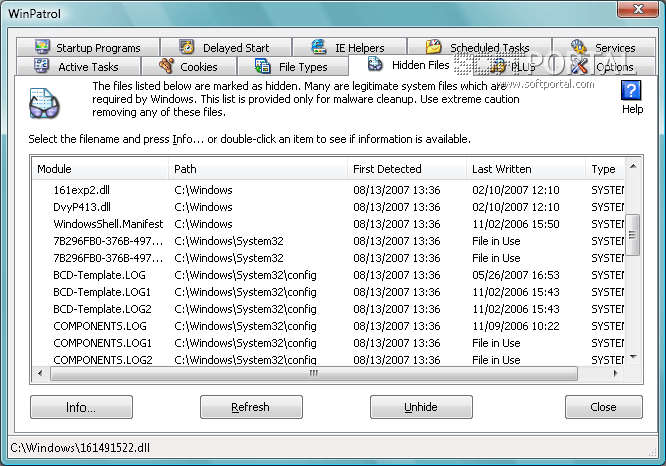Click the Services gear icon

pos(579,46)
